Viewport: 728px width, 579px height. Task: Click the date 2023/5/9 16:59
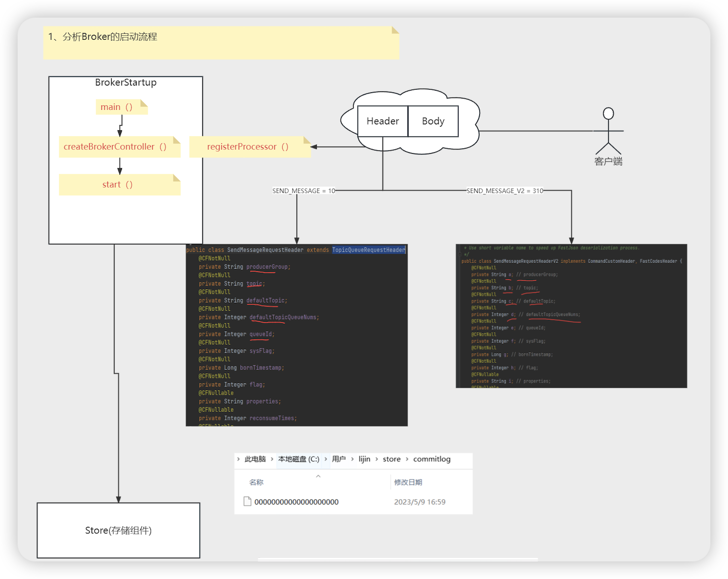[420, 502]
